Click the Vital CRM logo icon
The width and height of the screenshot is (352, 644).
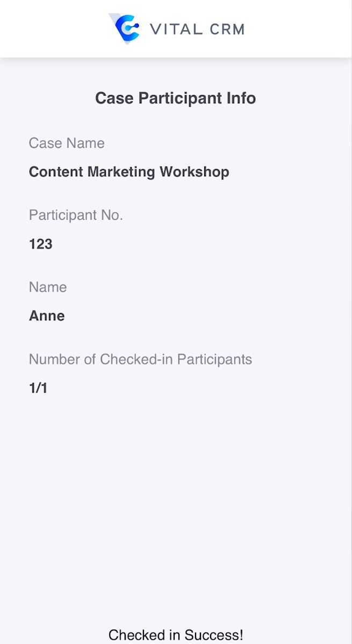pyautogui.click(x=125, y=28)
